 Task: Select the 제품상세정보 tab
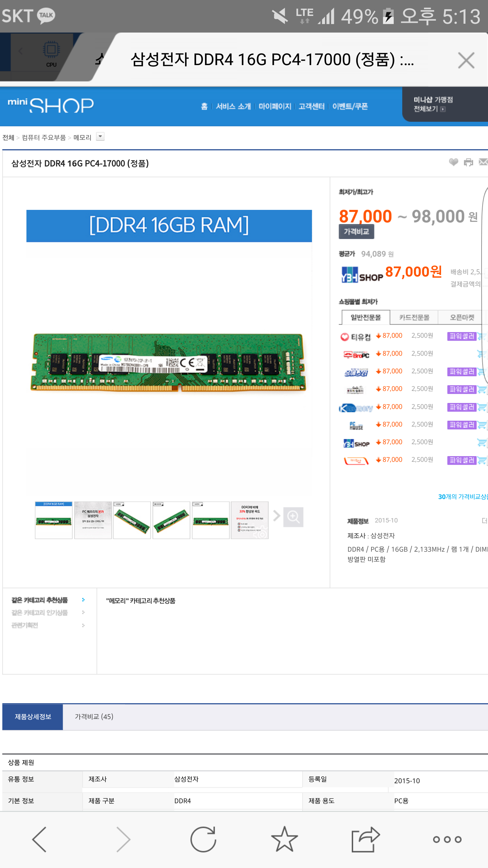pos(33,716)
